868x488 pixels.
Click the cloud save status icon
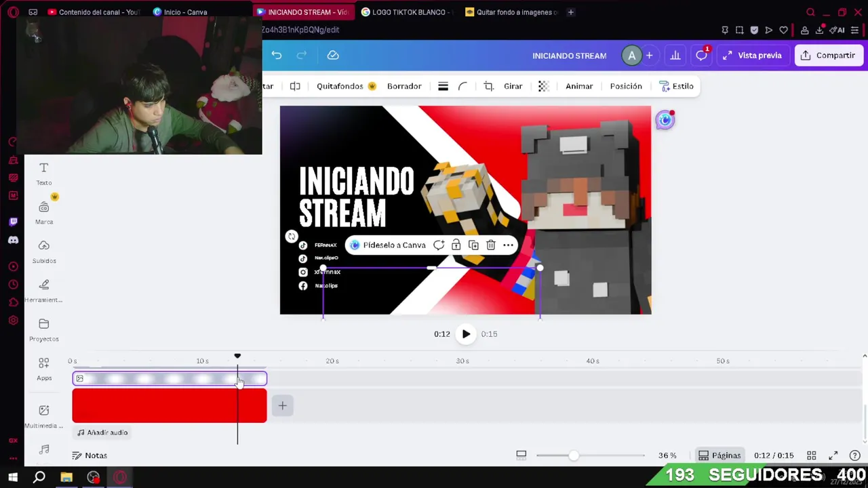coord(333,56)
